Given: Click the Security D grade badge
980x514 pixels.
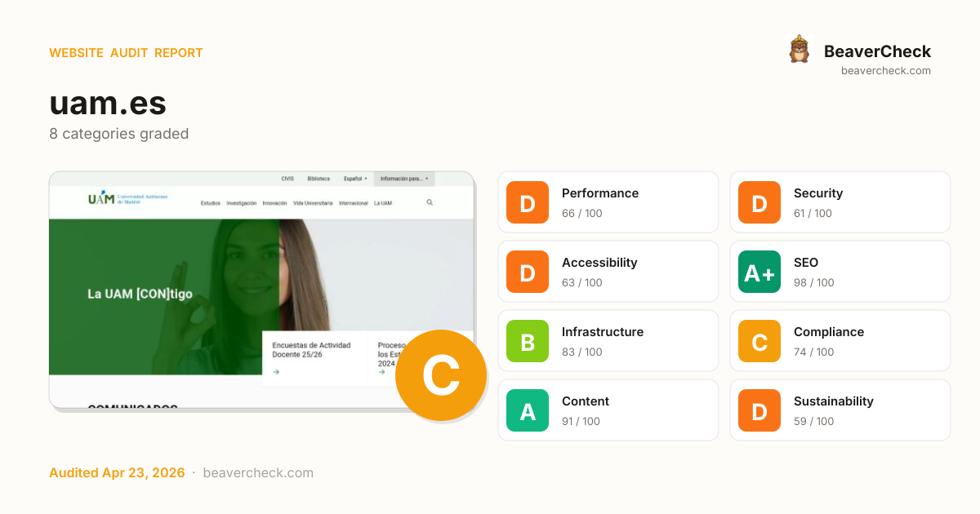Looking at the screenshot, I should point(759,202).
